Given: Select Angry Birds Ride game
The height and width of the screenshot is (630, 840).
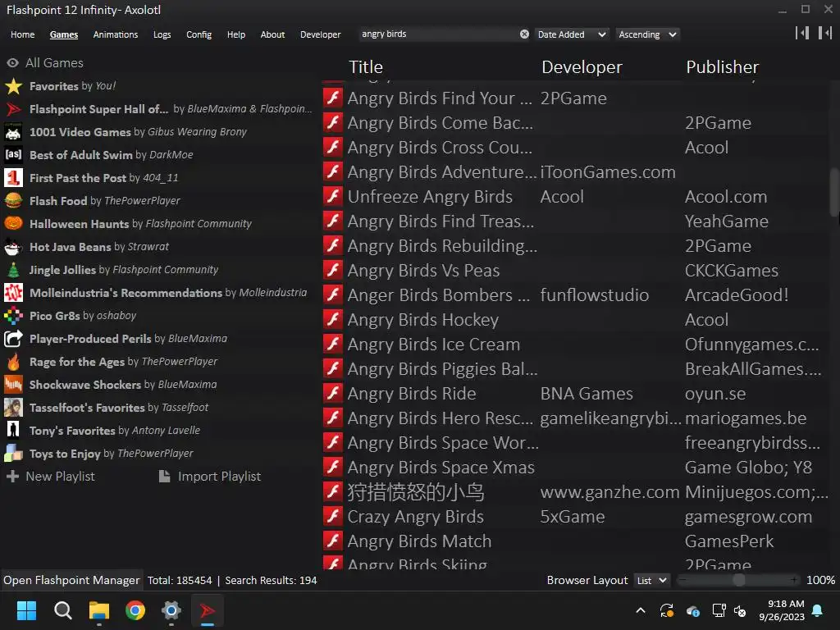Looking at the screenshot, I should coord(577,394).
